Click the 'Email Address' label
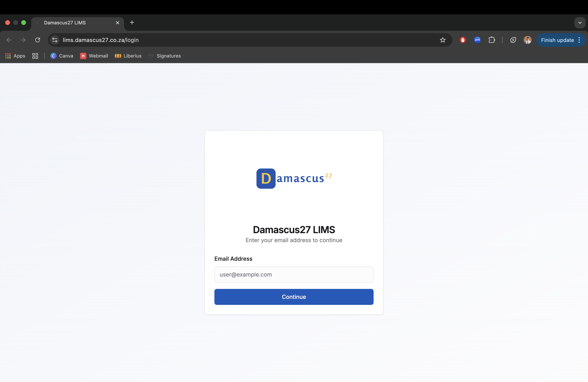 [233, 259]
